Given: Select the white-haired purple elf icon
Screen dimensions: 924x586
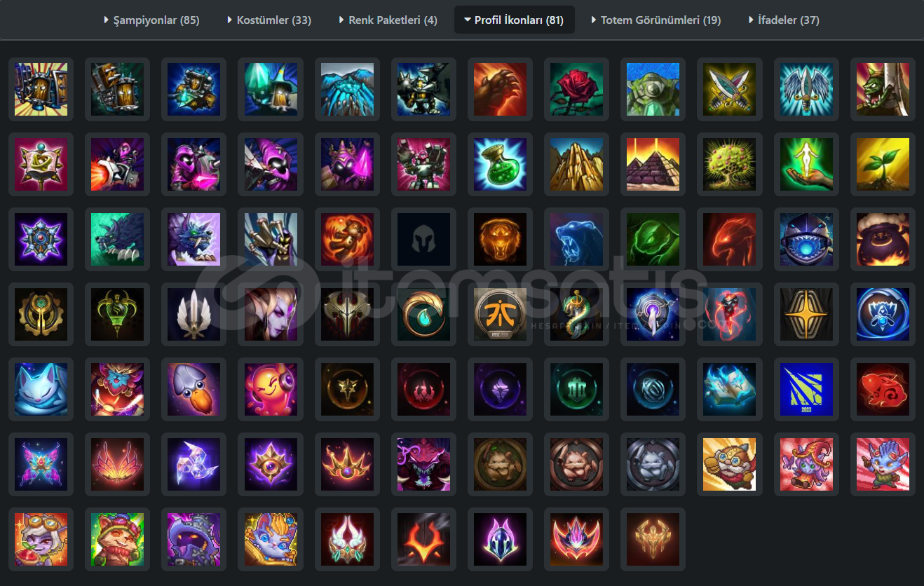Looking at the screenshot, I should tap(271, 314).
